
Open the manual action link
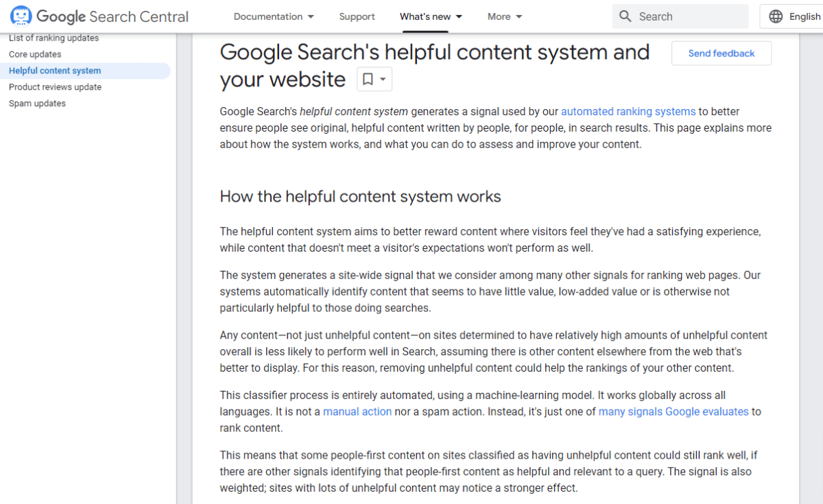tap(357, 411)
